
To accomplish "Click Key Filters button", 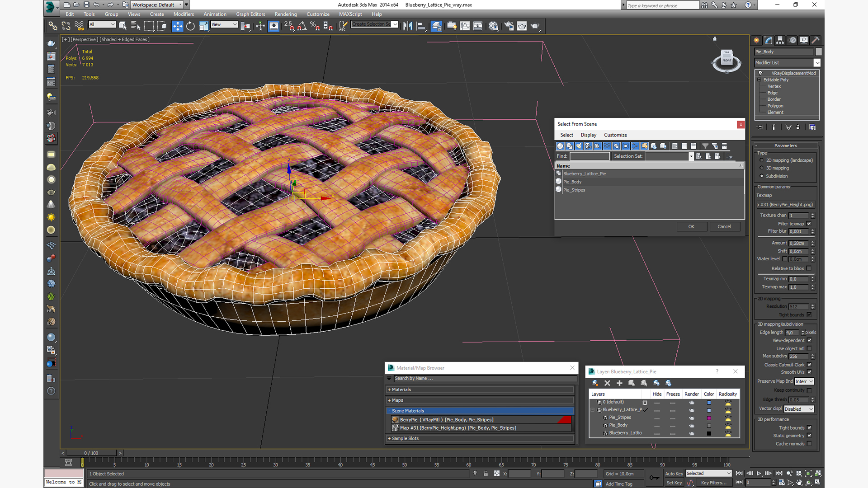I will pyautogui.click(x=713, y=483).
